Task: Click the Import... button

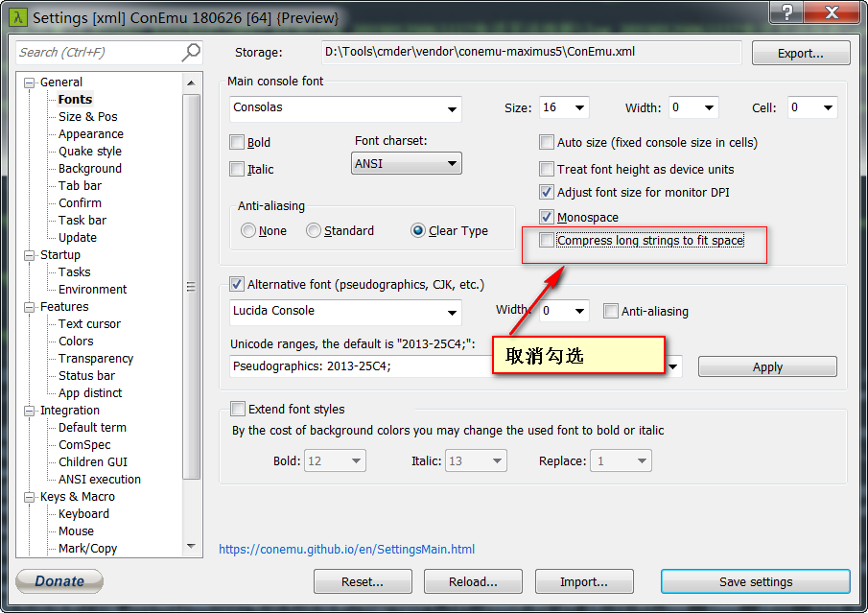Action: point(584,581)
